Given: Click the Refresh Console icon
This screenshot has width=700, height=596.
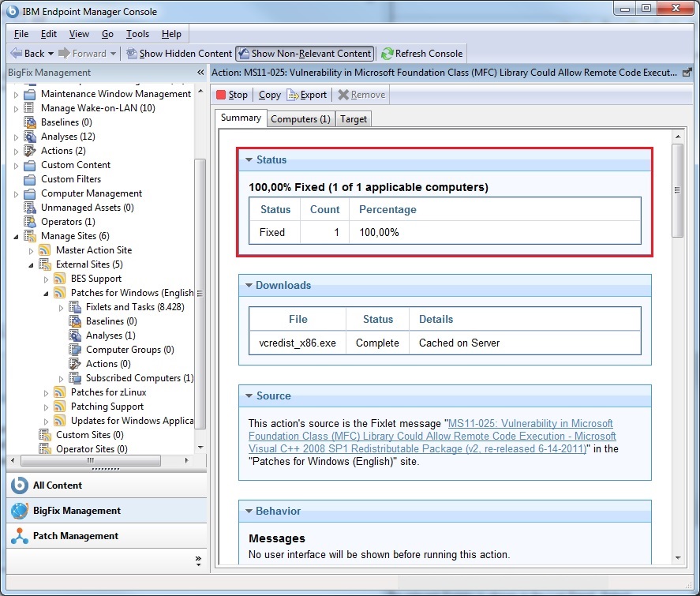Looking at the screenshot, I should click(387, 54).
